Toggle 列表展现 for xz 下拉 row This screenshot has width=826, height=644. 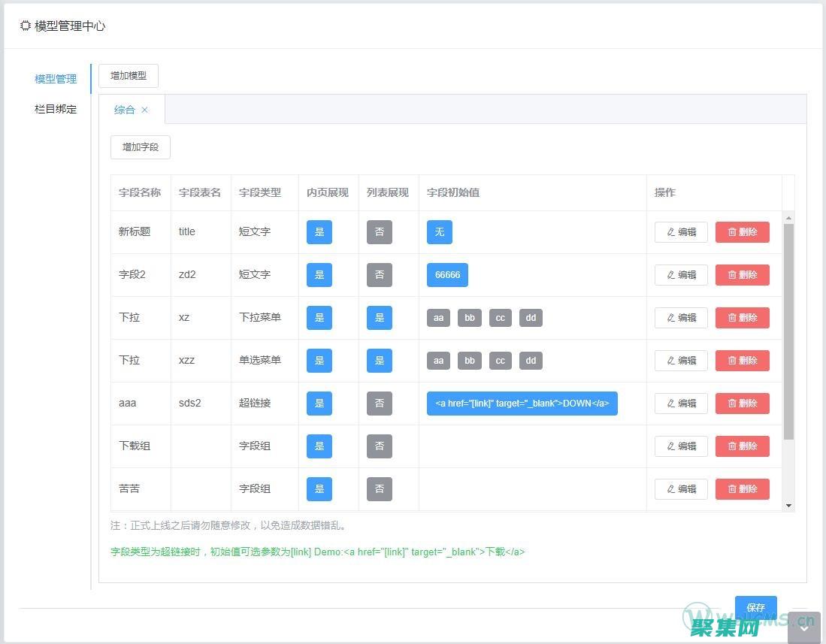(379, 318)
